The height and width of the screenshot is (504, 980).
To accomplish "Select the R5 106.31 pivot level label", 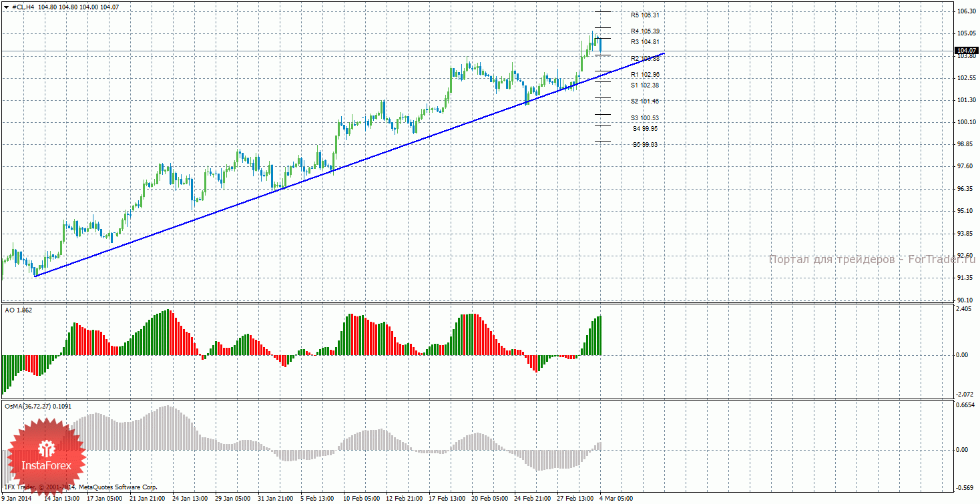I will point(645,15).
